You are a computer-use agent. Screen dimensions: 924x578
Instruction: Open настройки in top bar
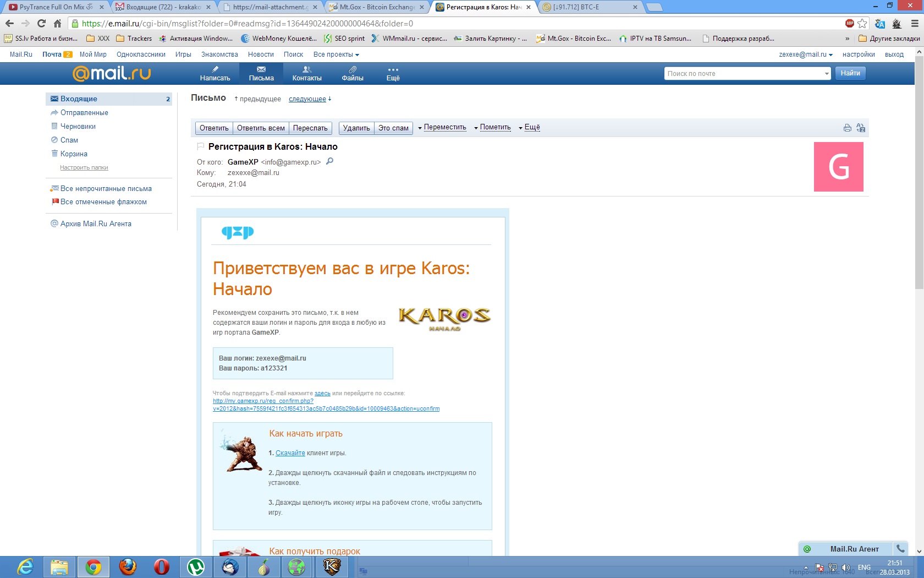click(x=859, y=54)
